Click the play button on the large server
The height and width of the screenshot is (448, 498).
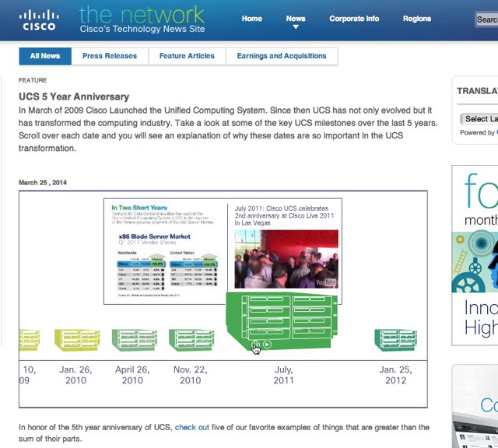(x=268, y=345)
